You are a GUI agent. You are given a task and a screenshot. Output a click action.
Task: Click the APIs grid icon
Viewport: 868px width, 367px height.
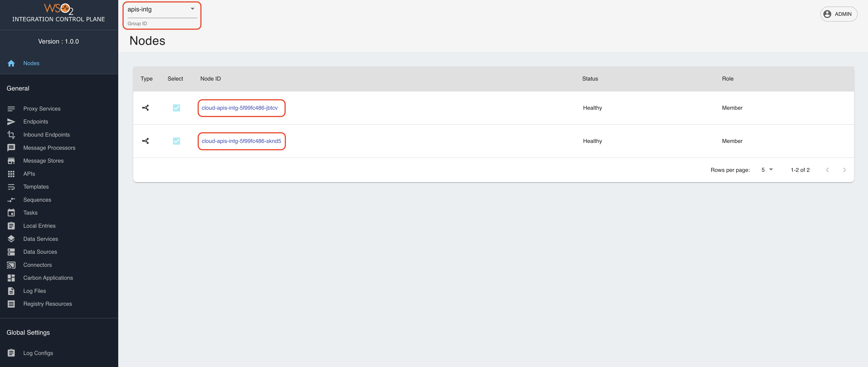click(11, 173)
